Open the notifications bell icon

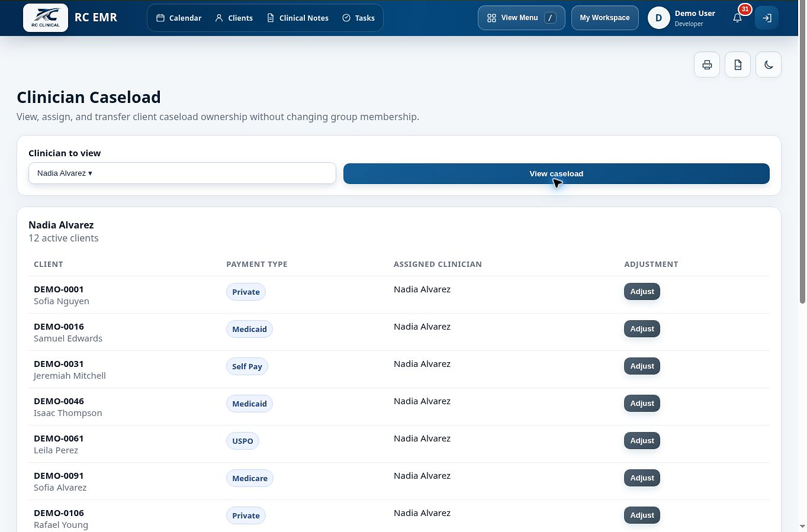[738, 18]
